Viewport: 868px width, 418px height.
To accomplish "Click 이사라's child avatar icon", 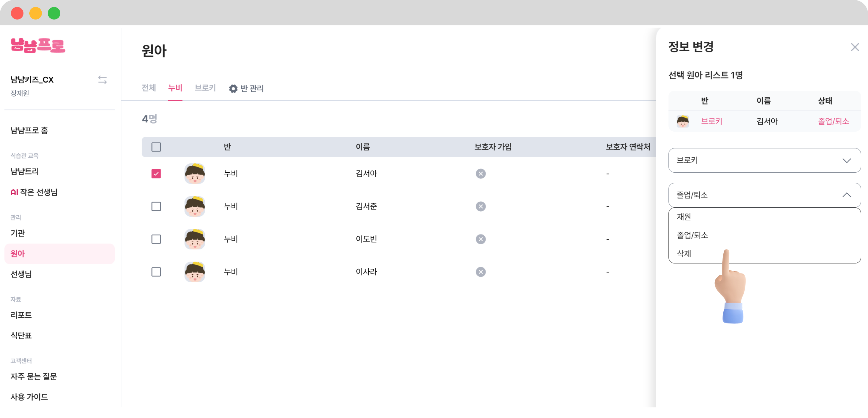I will [195, 272].
